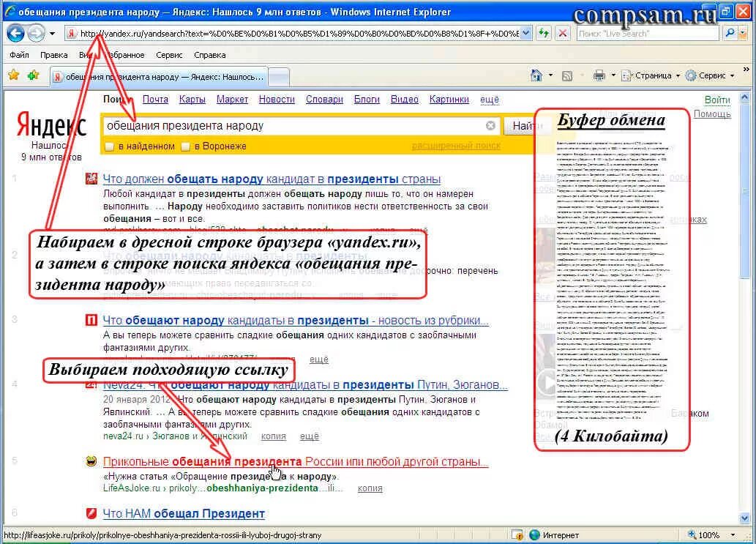Click the Интернет security zone globe icon

click(x=534, y=534)
